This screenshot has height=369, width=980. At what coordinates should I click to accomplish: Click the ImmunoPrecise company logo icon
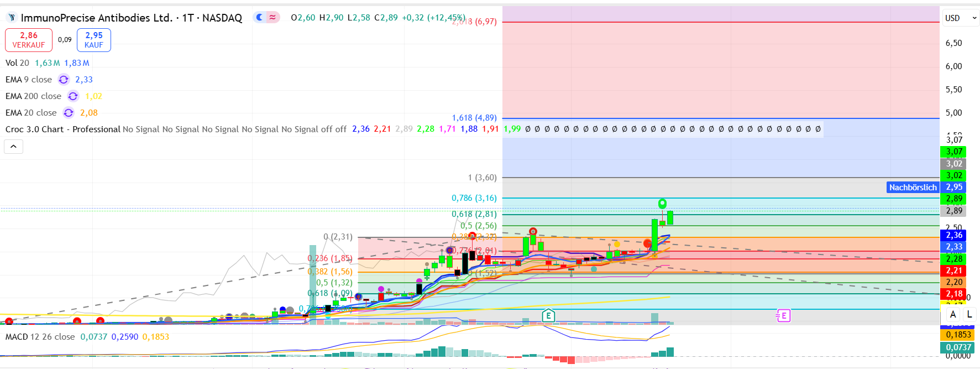click(x=12, y=18)
